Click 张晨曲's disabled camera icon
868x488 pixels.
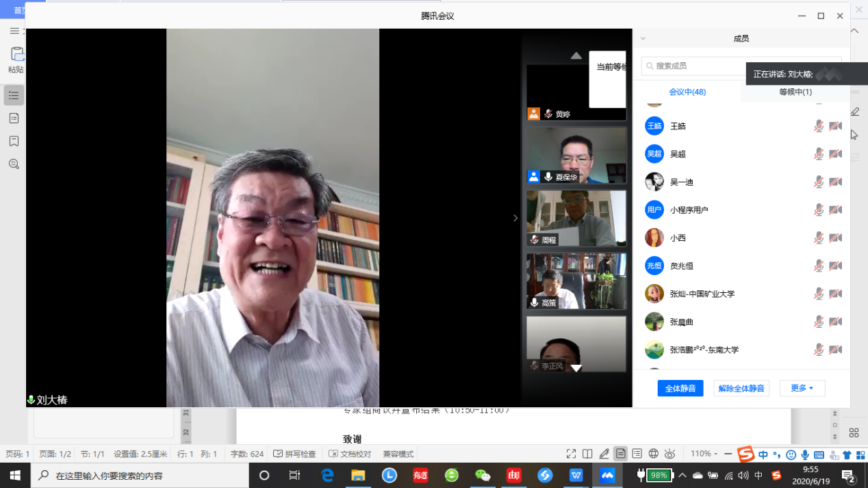coord(835,322)
